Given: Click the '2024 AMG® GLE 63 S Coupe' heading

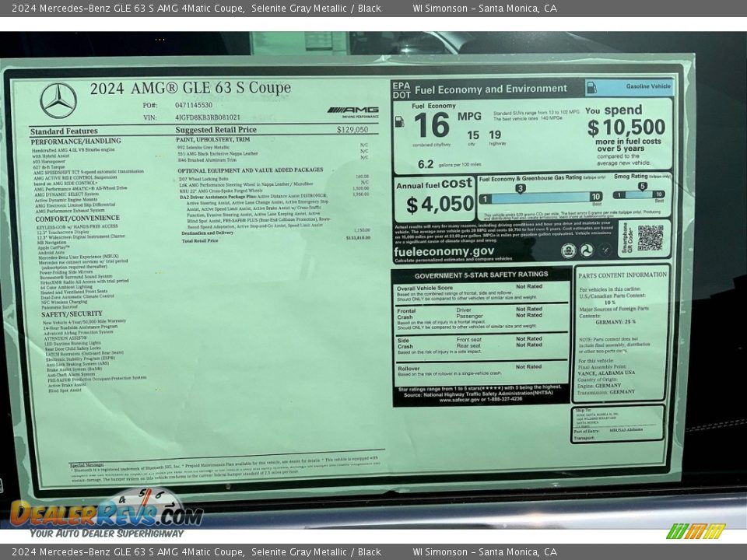Looking at the screenshot, I should coord(191,88).
